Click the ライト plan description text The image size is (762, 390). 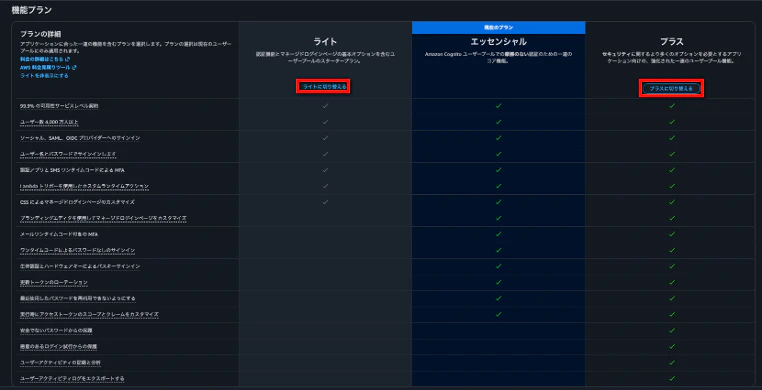325,58
